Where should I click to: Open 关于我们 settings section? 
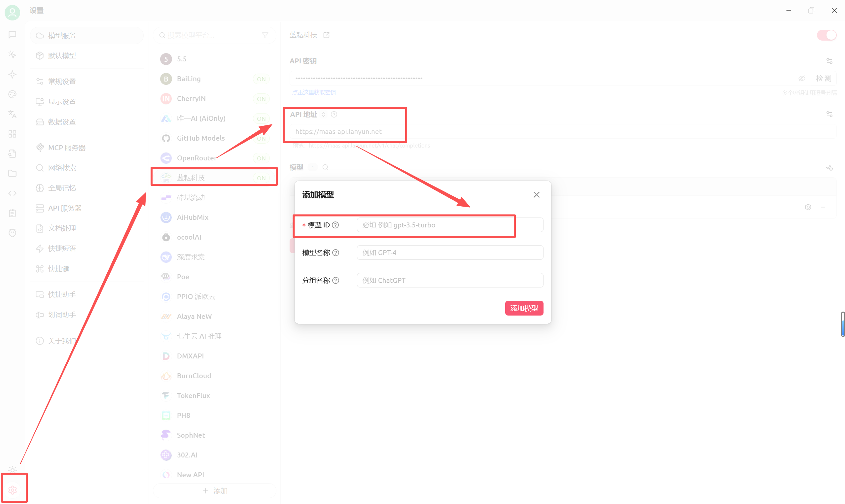tap(87, 341)
